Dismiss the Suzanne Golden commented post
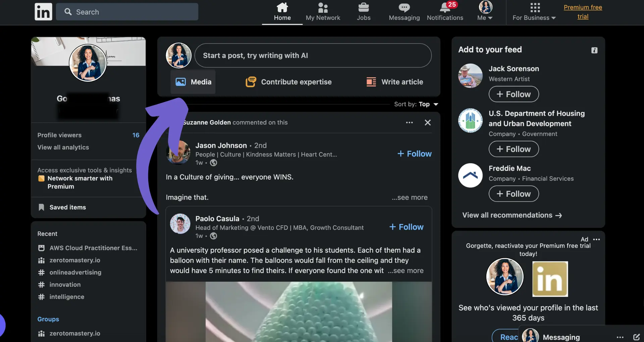 pyautogui.click(x=428, y=122)
